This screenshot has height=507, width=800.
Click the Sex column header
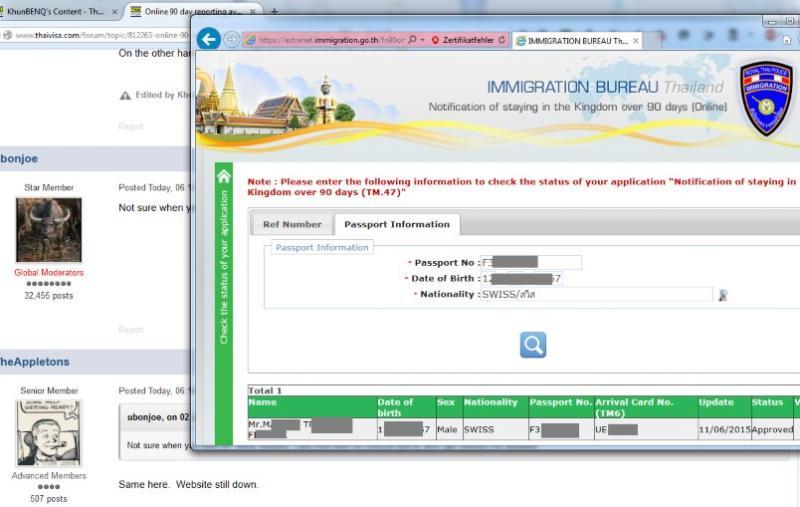pyautogui.click(x=449, y=407)
